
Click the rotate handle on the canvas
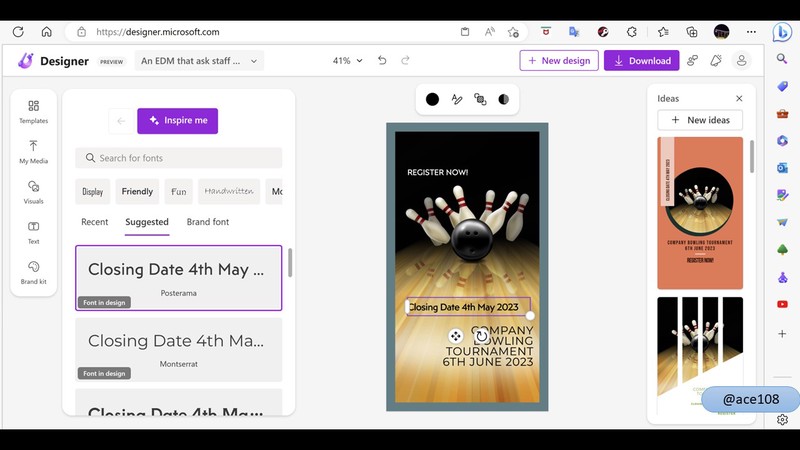click(x=481, y=336)
